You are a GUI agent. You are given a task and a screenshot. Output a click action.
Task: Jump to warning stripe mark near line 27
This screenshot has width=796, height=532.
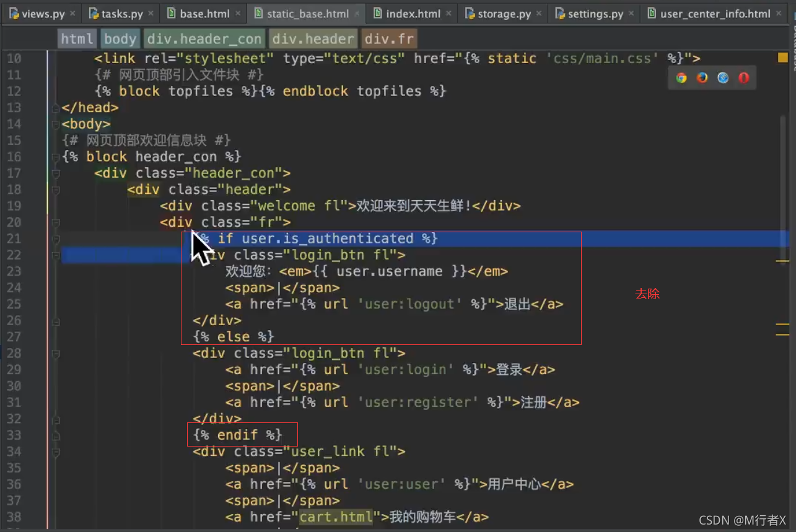coord(783,334)
